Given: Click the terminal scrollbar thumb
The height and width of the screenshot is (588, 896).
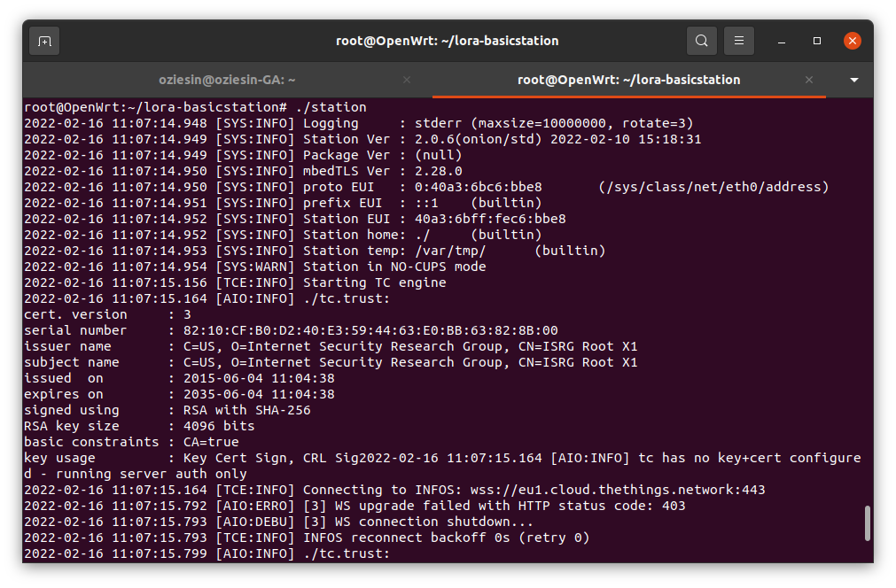Looking at the screenshot, I should pos(867,522).
